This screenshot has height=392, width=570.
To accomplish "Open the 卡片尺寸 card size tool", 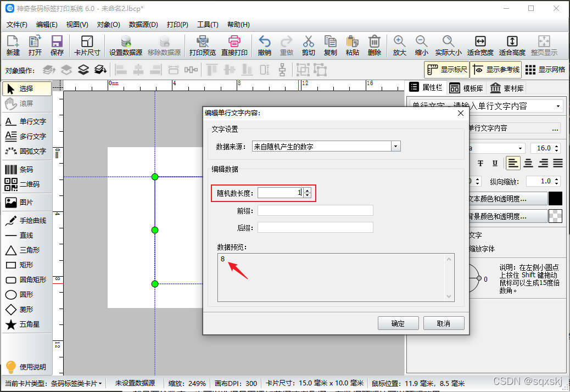I will tap(87, 46).
